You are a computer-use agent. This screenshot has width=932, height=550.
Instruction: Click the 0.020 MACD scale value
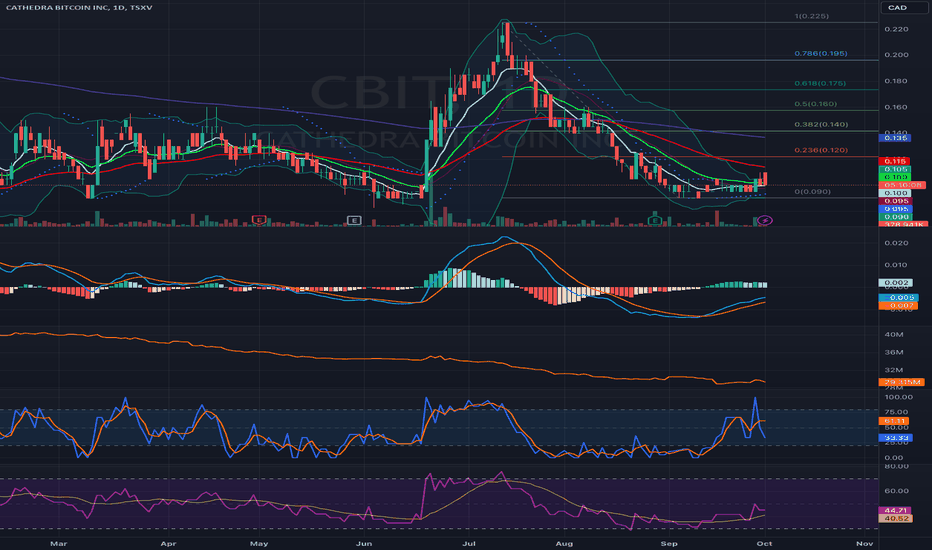tap(896, 243)
